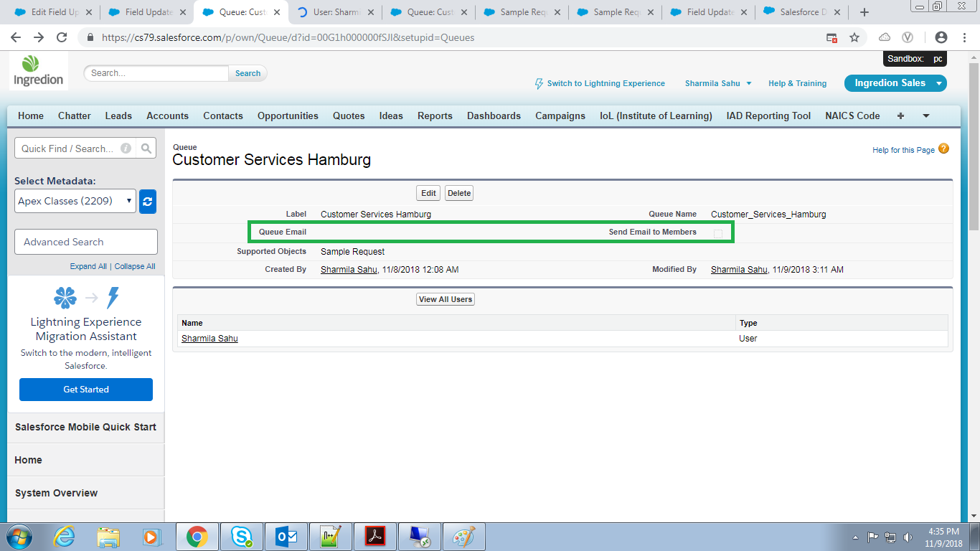Click the network icon in system tray
This screenshot has width=980, height=551.
(890, 537)
